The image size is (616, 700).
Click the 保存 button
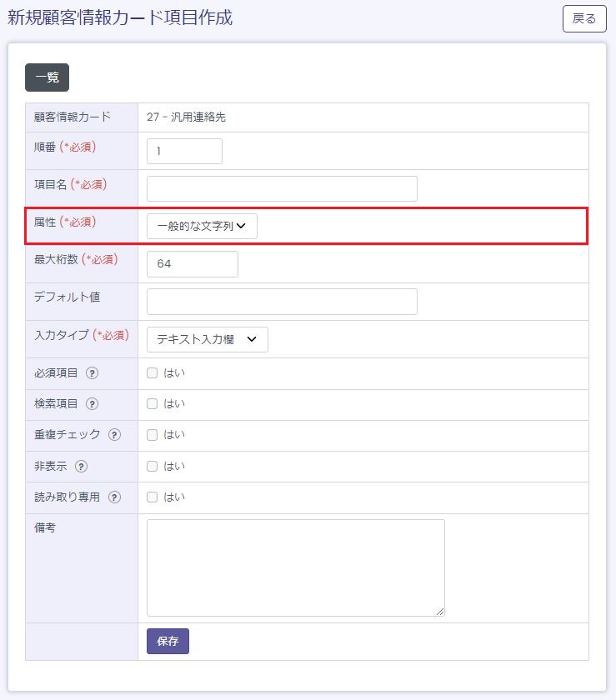pos(168,641)
